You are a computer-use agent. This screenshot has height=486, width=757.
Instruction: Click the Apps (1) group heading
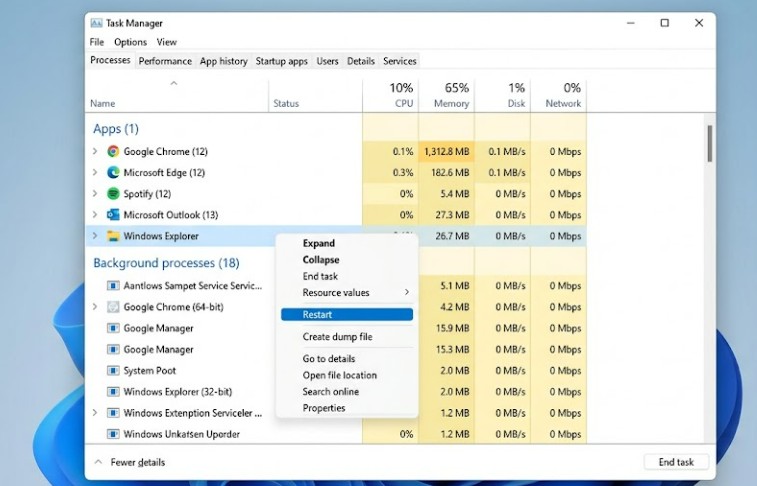coord(116,129)
